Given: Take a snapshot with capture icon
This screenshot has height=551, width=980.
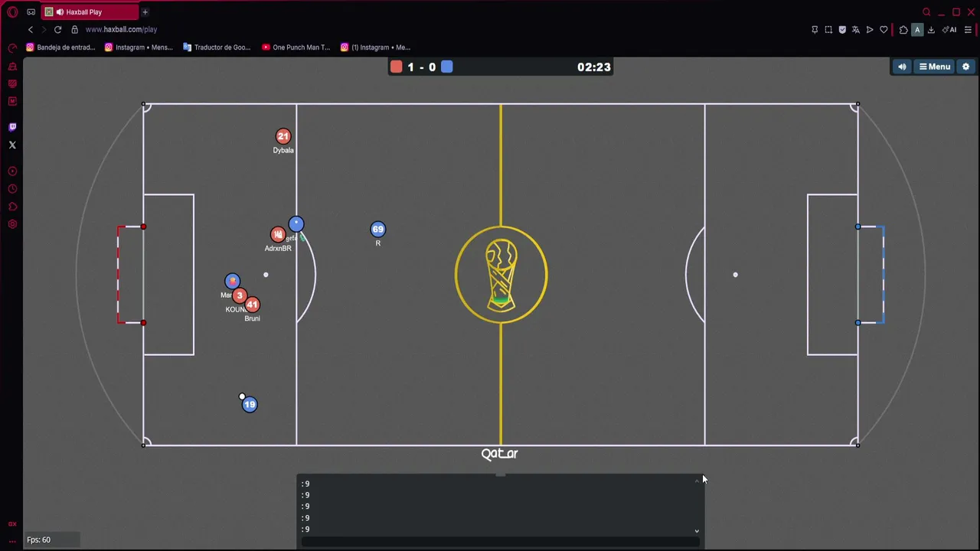Looking at the screenshot, I should coord(828,30).
